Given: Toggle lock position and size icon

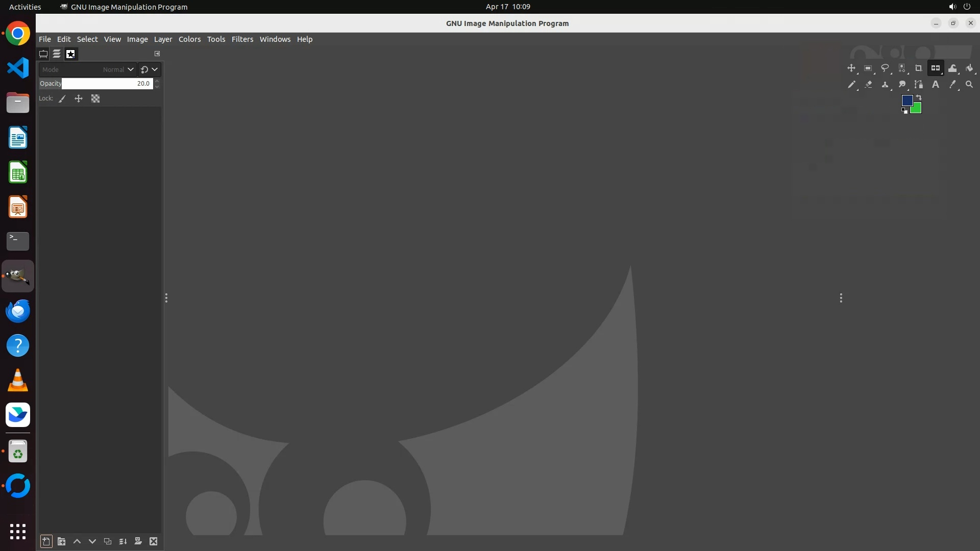Looking at the screenshot, I should tap(79, 99).
